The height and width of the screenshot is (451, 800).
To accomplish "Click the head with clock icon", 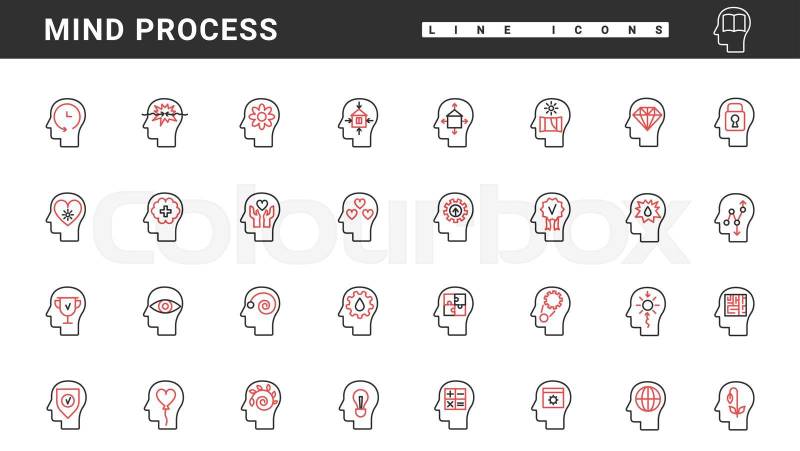I will pos(66,123).
